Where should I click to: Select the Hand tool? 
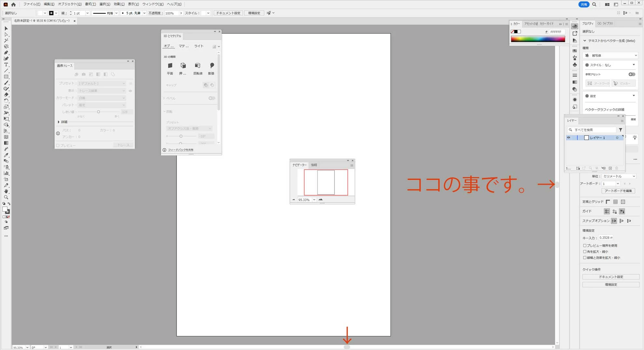[6, 191]
